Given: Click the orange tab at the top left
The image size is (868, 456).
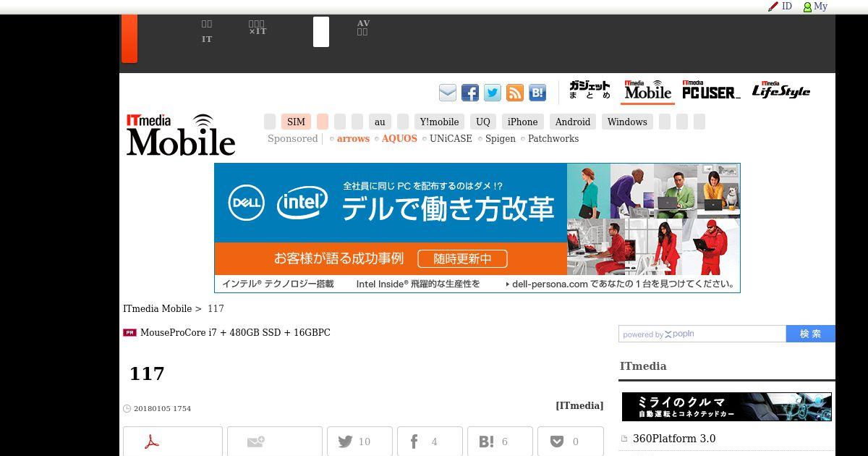Looking at the screenshot, I should (x=129, y=38).
